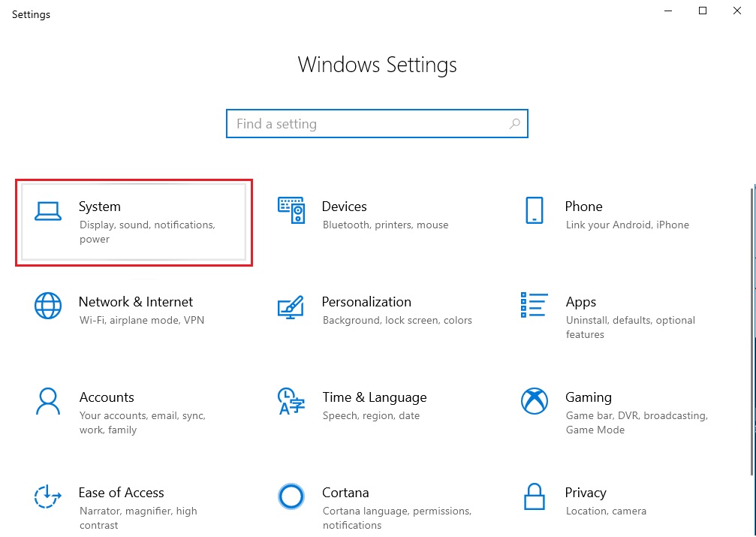Click the magnifier icon in the search box

[x=514, y=124]
